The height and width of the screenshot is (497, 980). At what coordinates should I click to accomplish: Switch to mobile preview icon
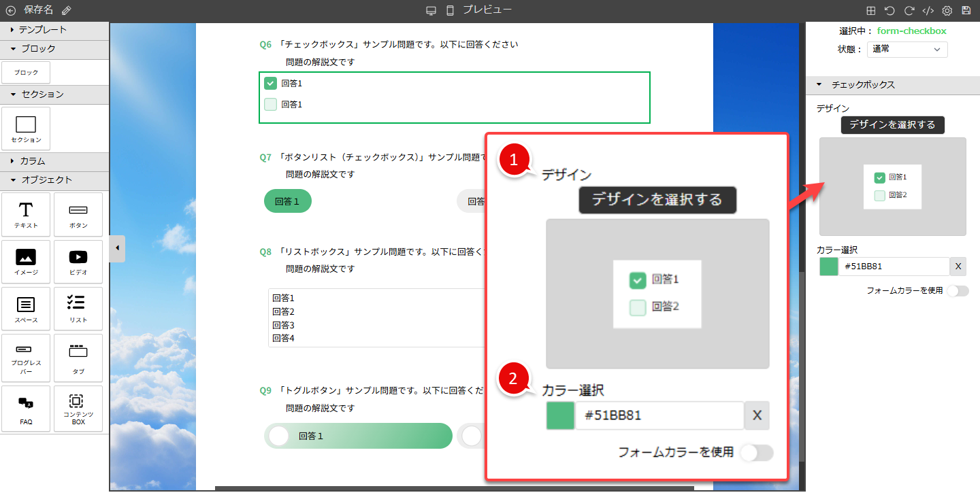[x=450, y=10]
